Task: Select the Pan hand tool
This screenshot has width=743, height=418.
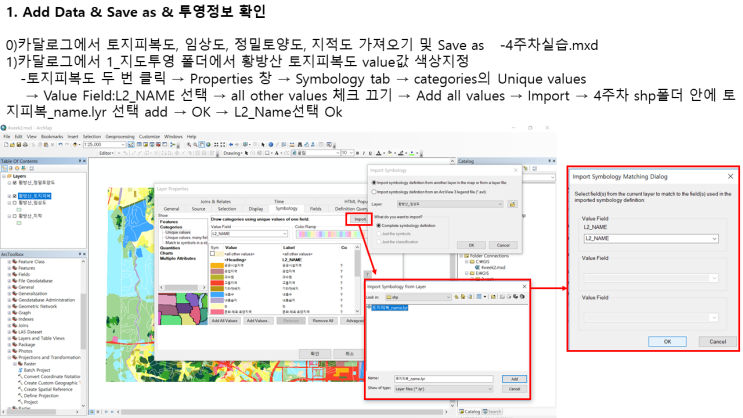Action: click(x=201, y=145)
